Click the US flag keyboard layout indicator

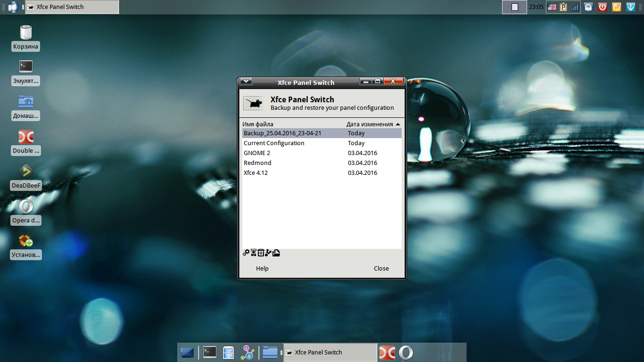pyautogui.click(x=552, y=7)
